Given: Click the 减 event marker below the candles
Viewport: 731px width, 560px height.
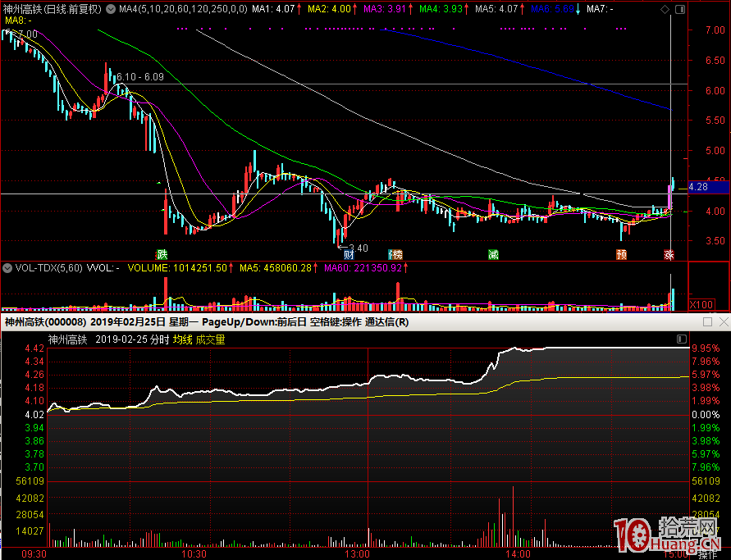Looking at the screenshot, I should 493,254.
